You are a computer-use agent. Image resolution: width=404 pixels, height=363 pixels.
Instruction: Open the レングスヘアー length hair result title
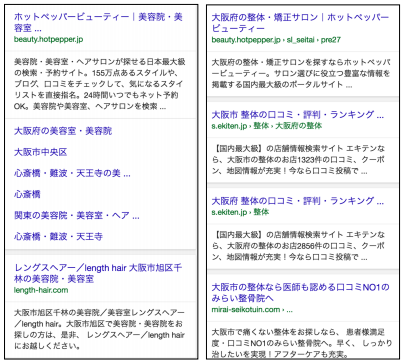(98, 273)
